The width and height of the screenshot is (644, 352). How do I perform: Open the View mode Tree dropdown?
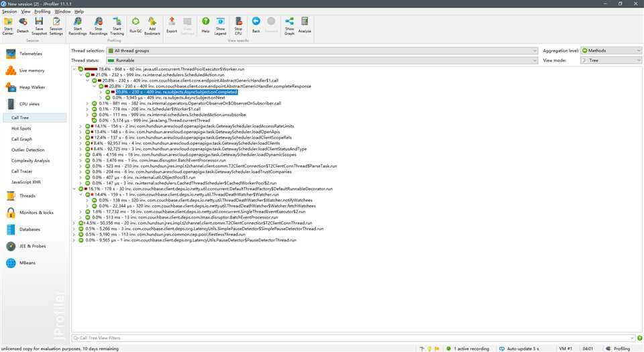611,60
